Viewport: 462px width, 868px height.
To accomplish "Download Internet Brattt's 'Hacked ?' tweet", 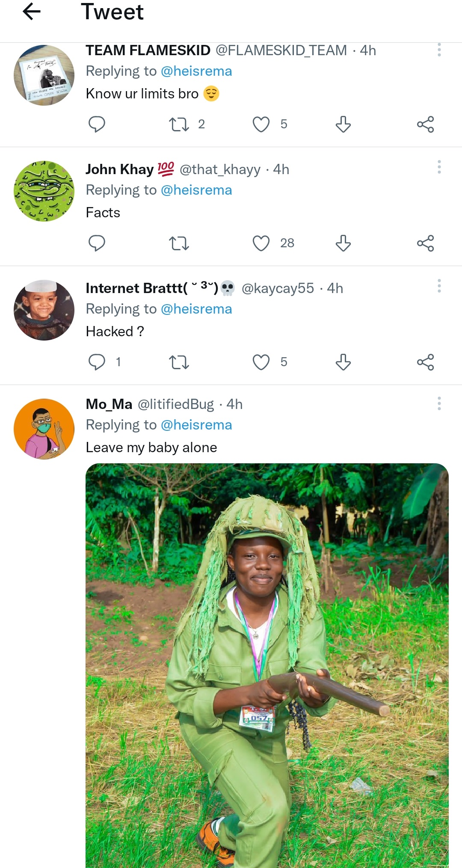I will point(343,362).
